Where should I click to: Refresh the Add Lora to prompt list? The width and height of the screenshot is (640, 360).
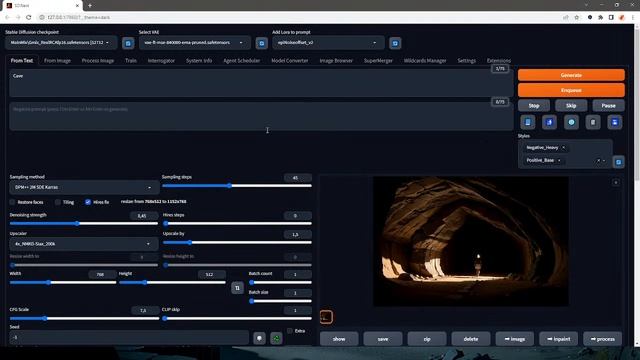(395, 43)
